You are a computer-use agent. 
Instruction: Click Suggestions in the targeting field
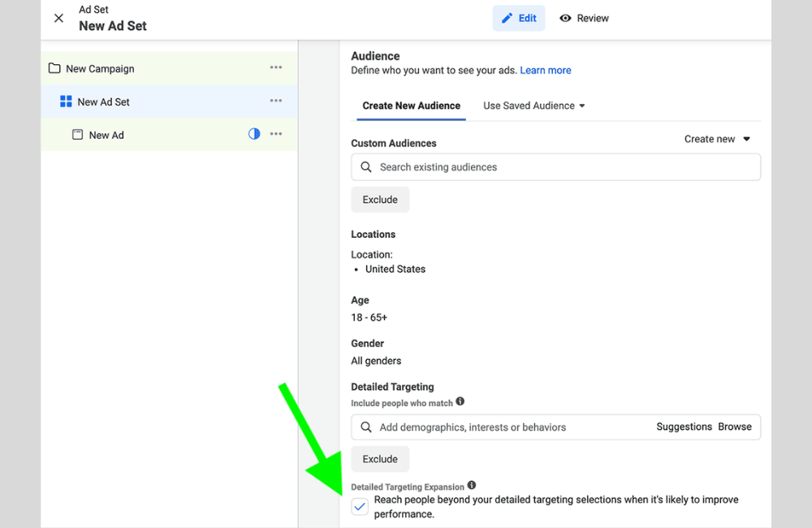(683, 426)
